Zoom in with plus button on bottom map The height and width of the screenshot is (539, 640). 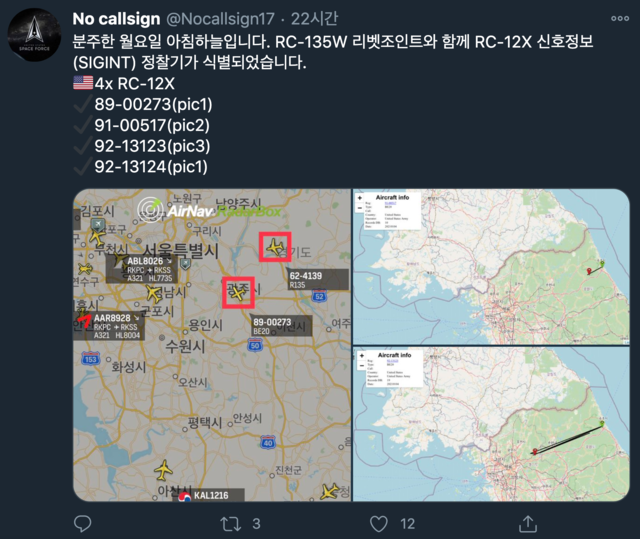coord(362,356)
